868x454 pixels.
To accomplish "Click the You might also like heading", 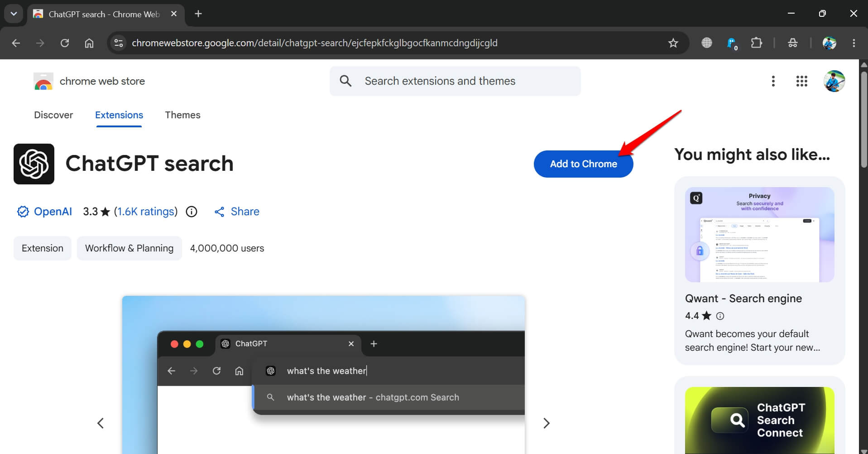I will coord(752,155).
